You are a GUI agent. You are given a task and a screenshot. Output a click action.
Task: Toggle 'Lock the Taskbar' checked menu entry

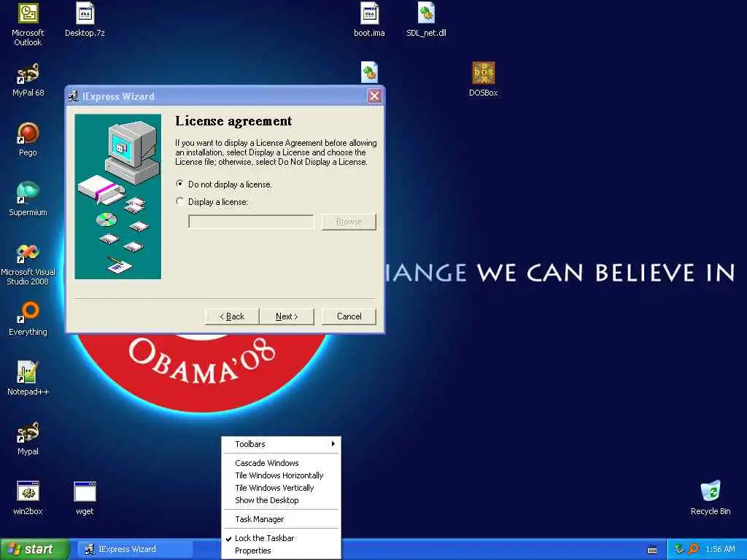point(282,538)
